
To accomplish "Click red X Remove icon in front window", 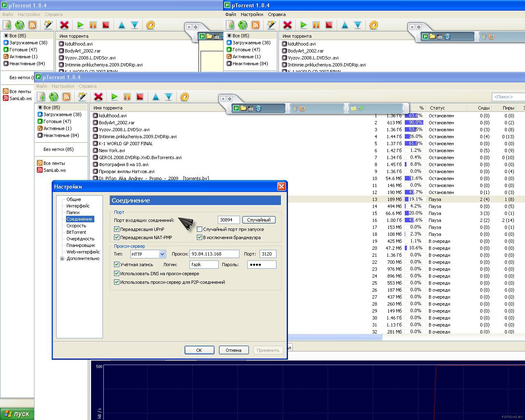I will [98, 97].
